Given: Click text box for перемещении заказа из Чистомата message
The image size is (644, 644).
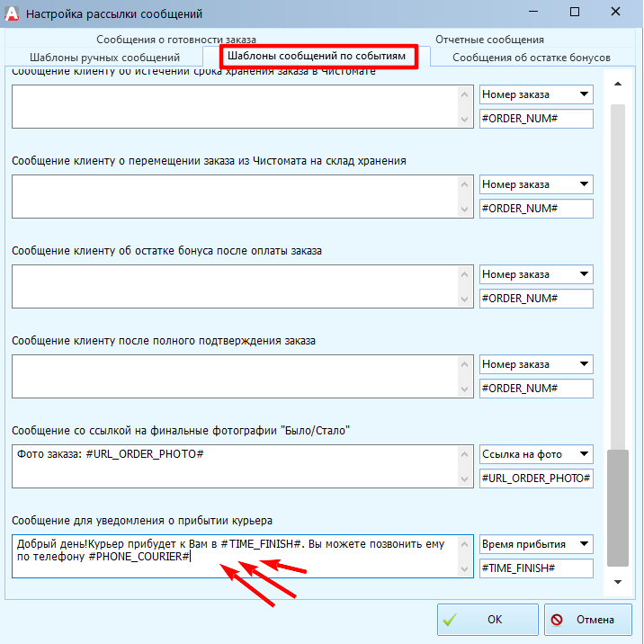Looking at the screenshot, I should point(242,196).
